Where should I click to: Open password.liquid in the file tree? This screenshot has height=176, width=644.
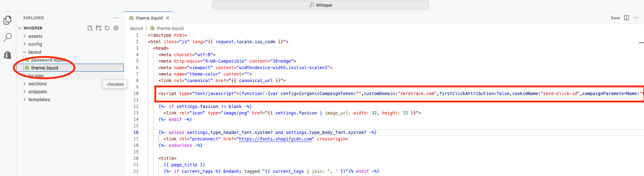pos(48,60)
